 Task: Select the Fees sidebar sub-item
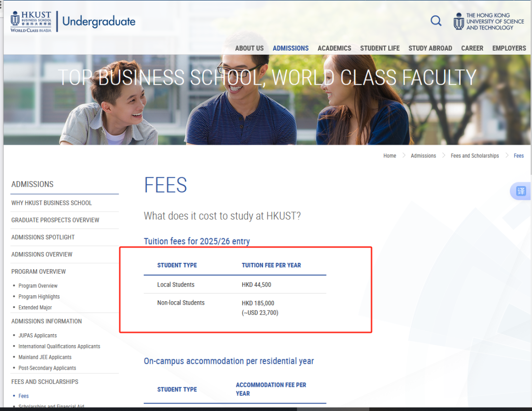[x=24, y=396]
